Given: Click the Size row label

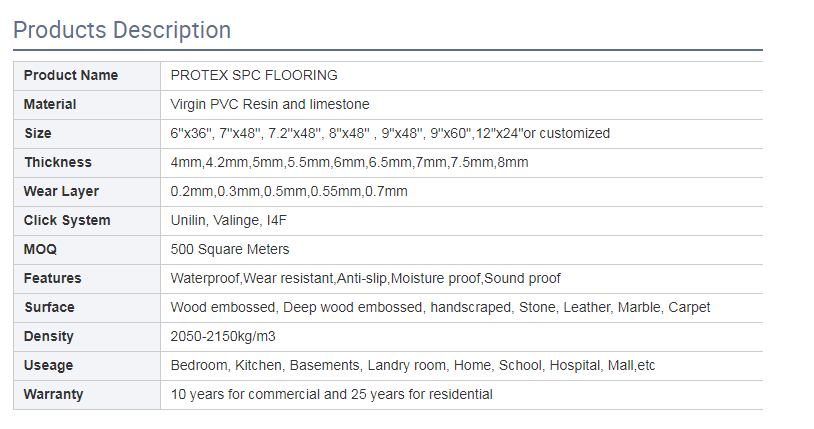Looking at the screenshot, I should (x=38, y=133).
